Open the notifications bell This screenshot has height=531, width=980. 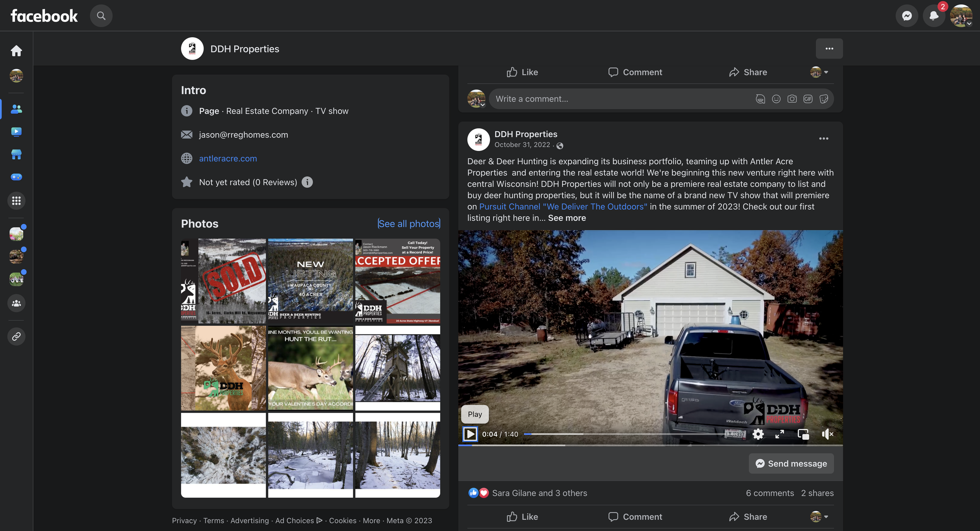click(934, 16)
